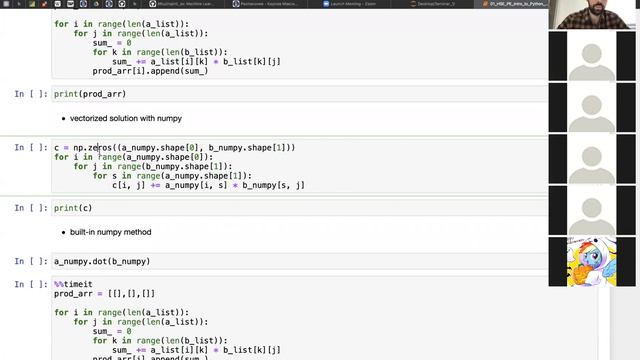
Task: Click the In [ ] prompt beside np.zeros cell
Action: 31,147
